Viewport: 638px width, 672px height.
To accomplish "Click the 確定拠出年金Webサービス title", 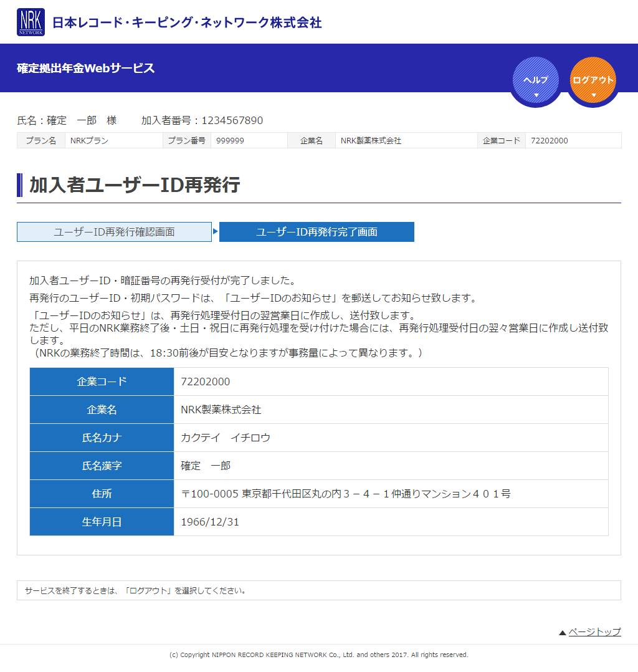I will coord(86,68).
